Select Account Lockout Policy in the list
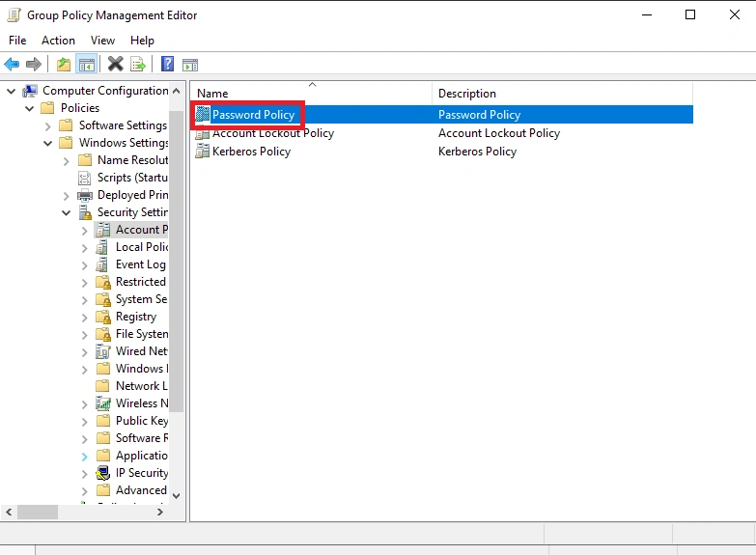This screenshot has height=555, width=756. click(273, 133)
